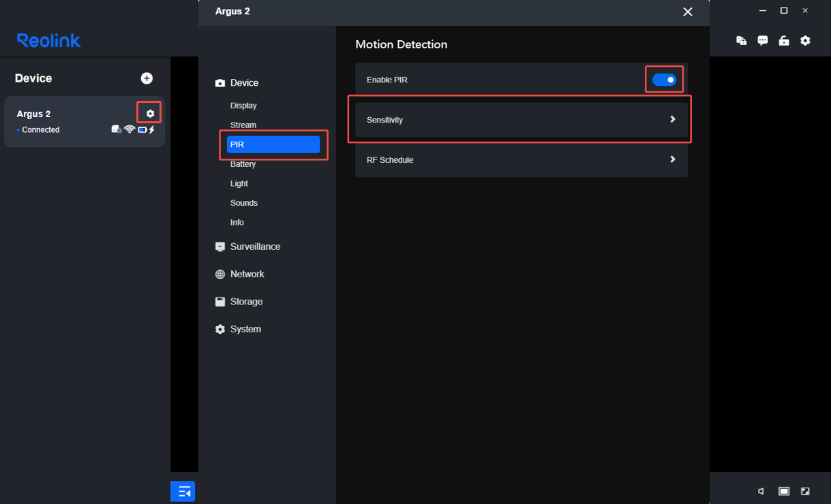Screen dimensions: 831x504
Task: Click the speaker volume icon at bottom
Action: pos(761,491)
